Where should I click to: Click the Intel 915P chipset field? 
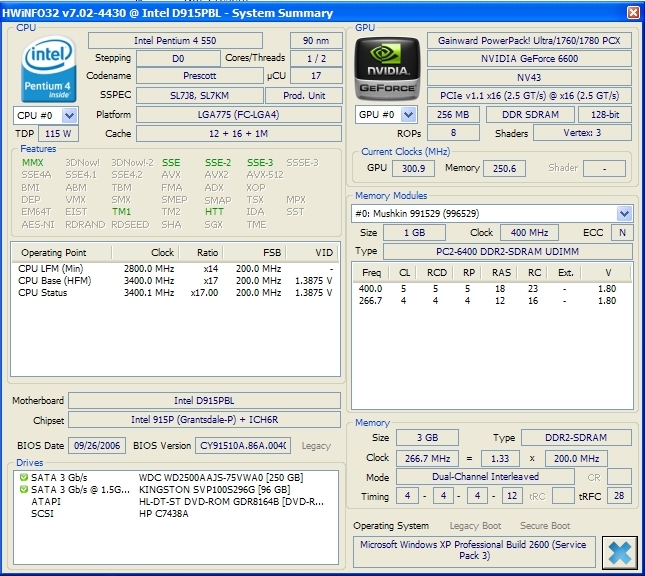point(204,420)
